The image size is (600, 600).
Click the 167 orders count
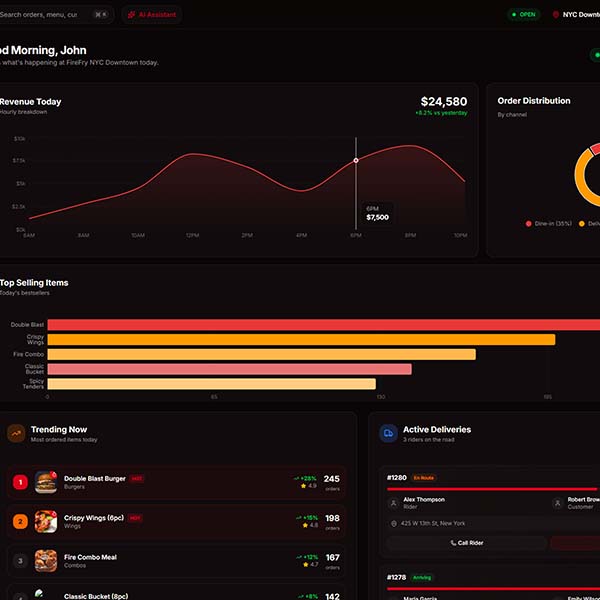332,558
